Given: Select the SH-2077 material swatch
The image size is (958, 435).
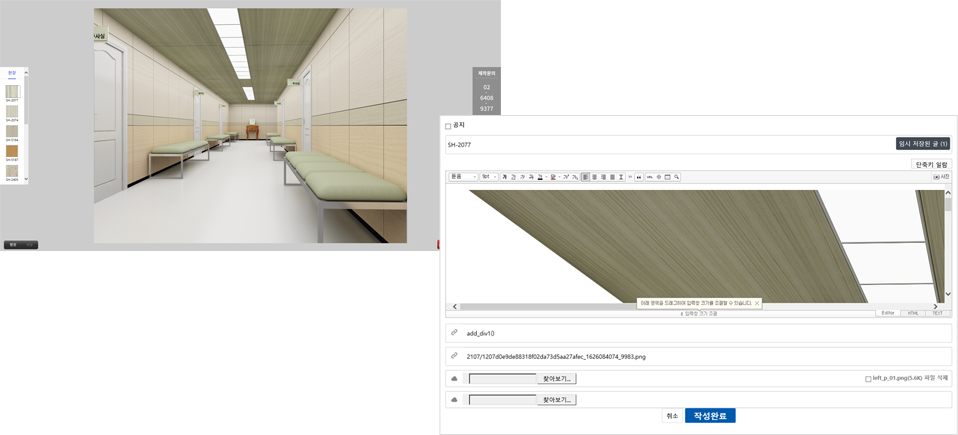Looking at the screenshot, I should coord(12,91).
